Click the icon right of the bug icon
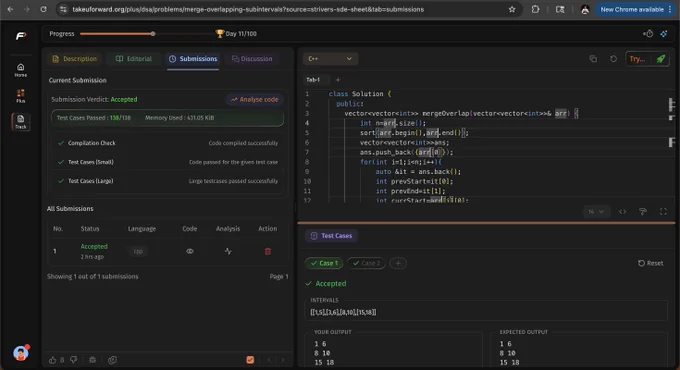The height and width of the screenshot is (370, 680). tap(112, 360)
